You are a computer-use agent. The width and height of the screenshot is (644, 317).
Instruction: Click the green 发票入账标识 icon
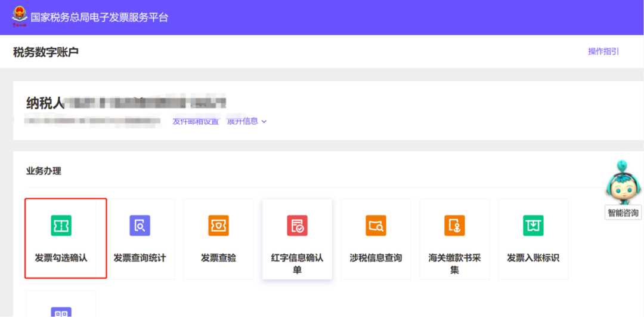(533, 225)
